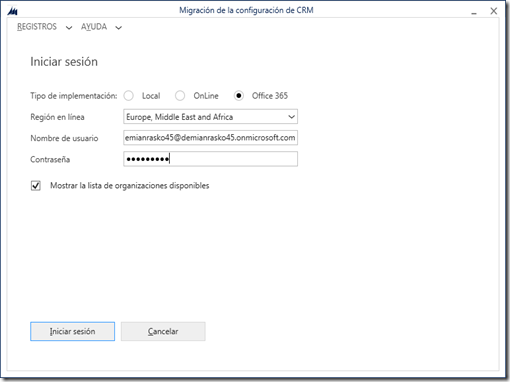510x382 pixels.
Task: Click the Nombre de usuario label
Action: point(64,138)
